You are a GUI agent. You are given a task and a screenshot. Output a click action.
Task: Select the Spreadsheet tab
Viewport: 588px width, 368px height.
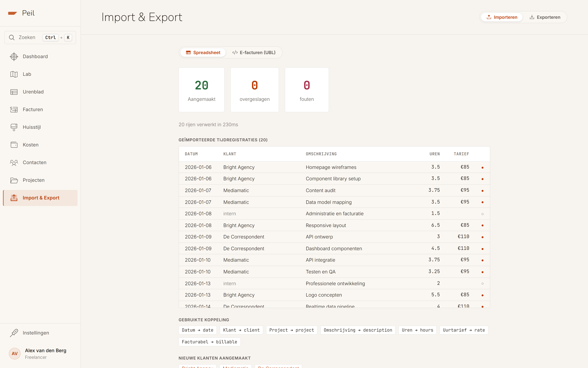pyautogui.click(x=203, y=53)
